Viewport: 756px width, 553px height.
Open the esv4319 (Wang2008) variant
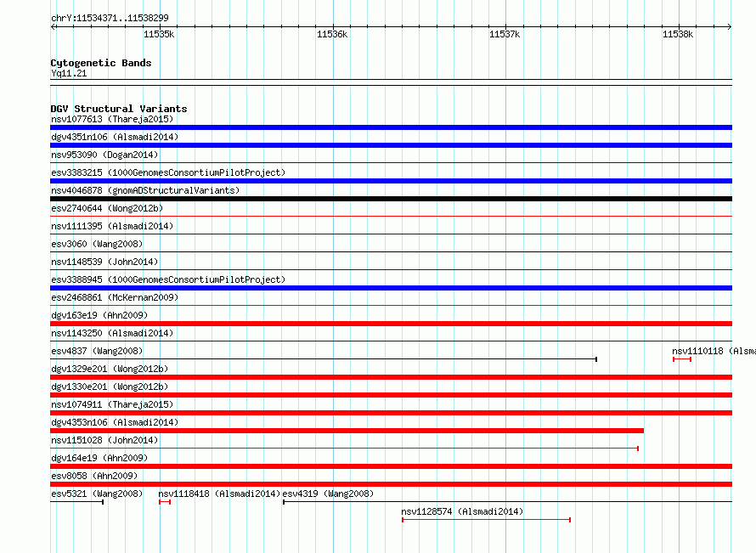[x=328, y=494]
